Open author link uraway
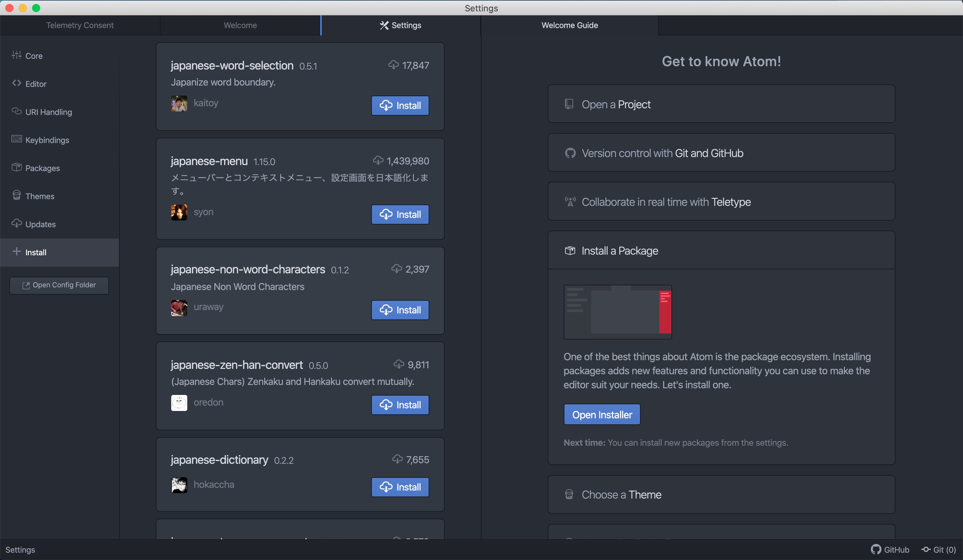 (x=208, y=307)
